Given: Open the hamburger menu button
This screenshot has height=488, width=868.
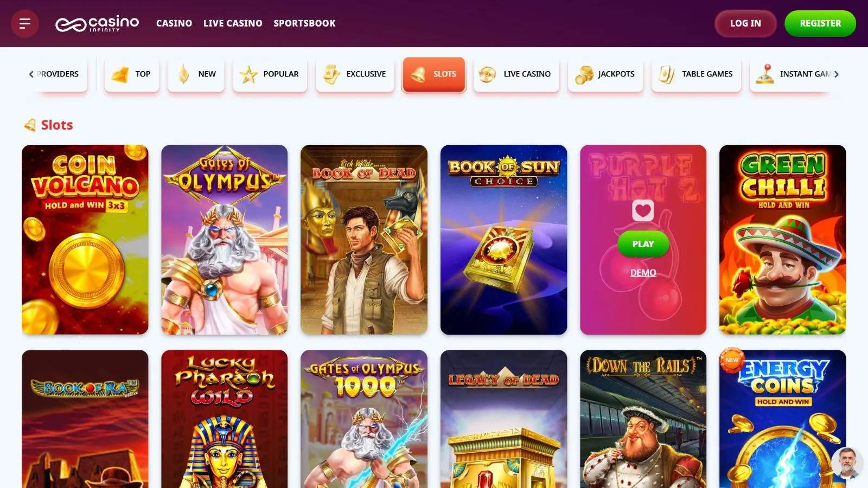Looking at the screenshot, I should click(25, 23).
